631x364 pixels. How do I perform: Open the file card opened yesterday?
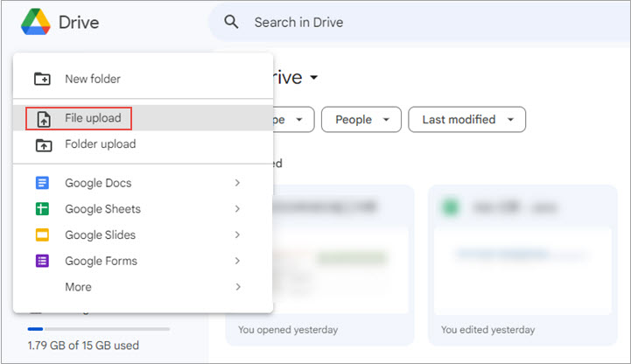tap(319, 262)
